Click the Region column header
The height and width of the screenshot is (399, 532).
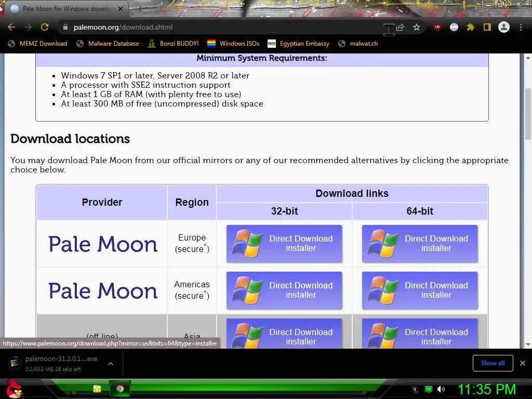[x=192, y=202]
